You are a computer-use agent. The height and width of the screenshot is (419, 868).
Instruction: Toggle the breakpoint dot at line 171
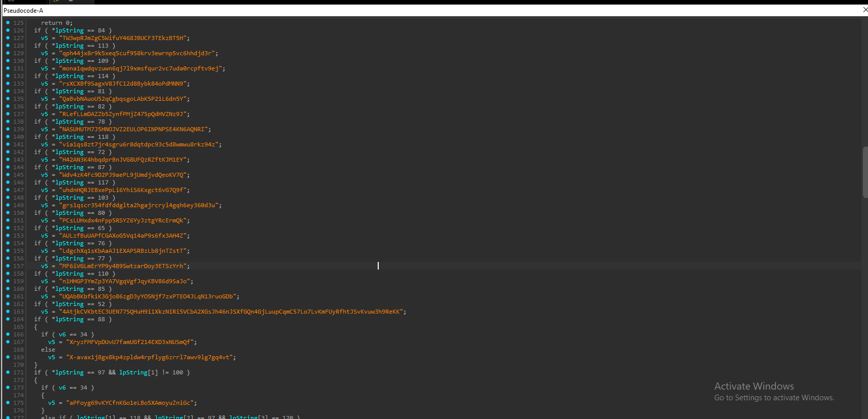8,372
